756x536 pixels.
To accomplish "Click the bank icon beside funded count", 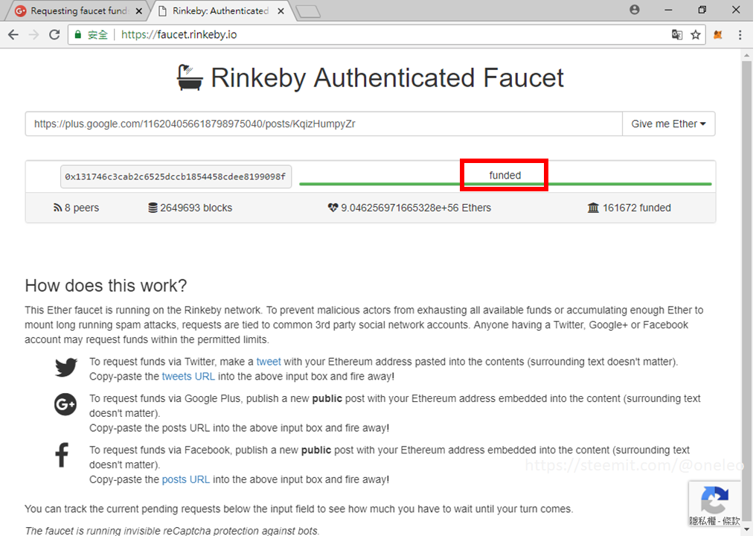I will click(x=593, y=208).
